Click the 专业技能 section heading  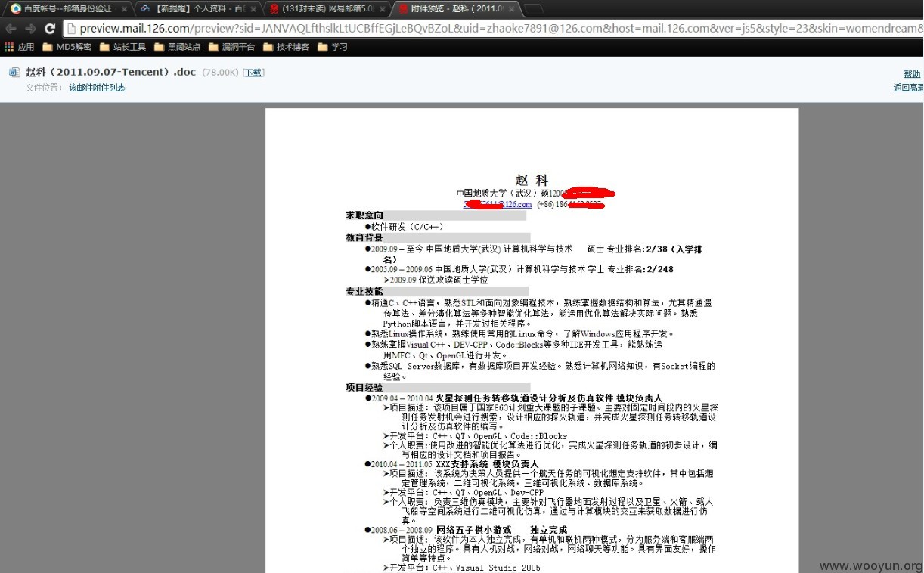click(x=364, y=291)
